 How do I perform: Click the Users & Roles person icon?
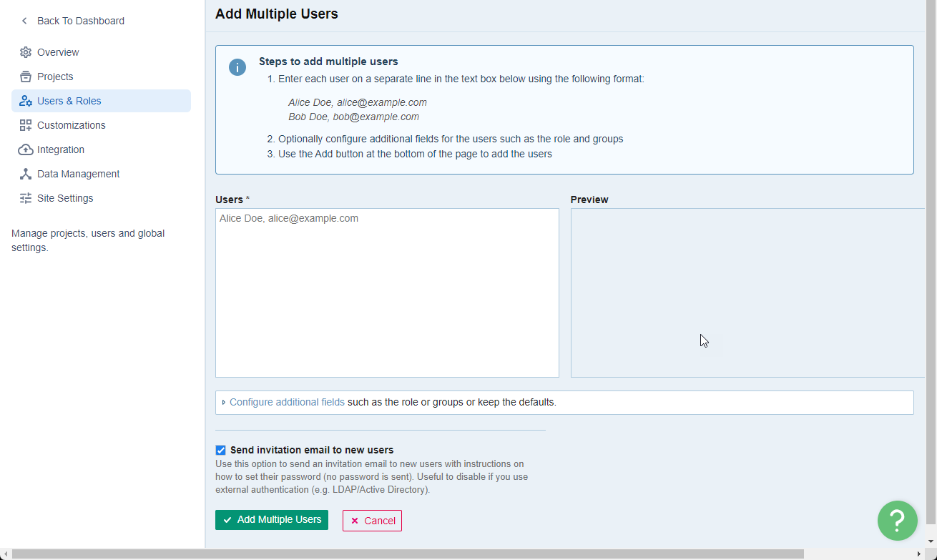click(26, 101)
